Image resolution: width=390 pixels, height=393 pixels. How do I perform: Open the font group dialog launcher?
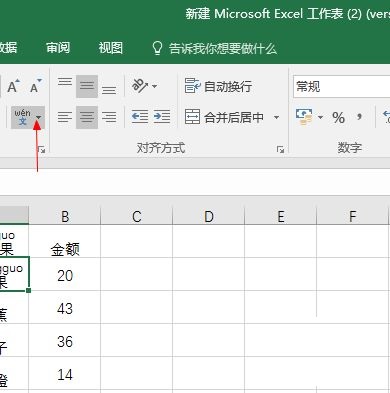point(42,150)
